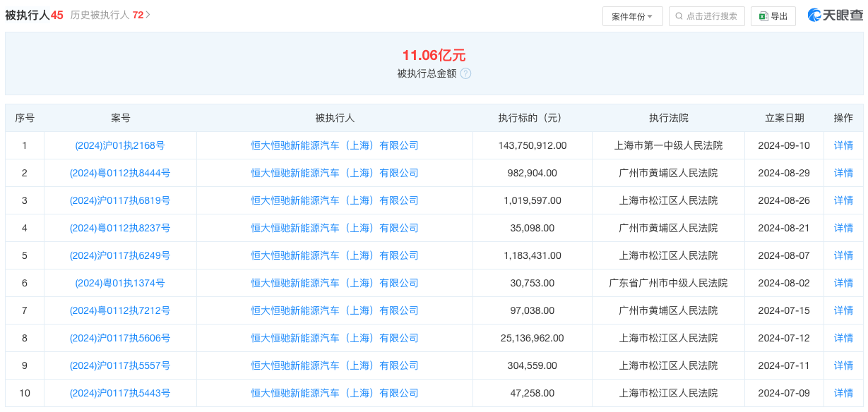Screen dimensions: 868x412
Task: Click amount 97,038.00
Action: point(533,310)
